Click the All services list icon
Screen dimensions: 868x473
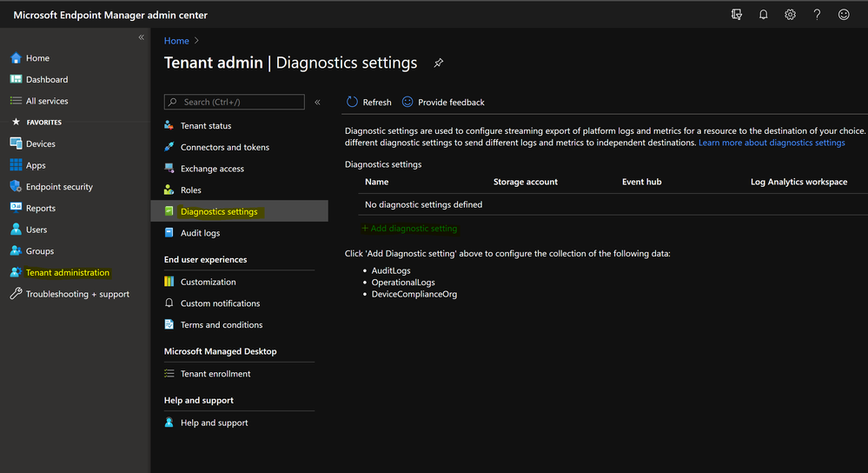pyautogui.click(x=16, y=101)
